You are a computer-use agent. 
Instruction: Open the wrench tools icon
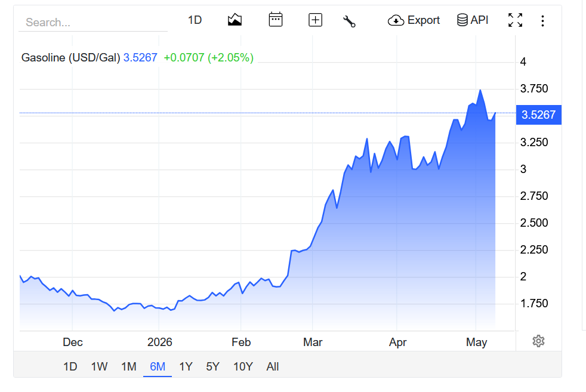tap(349, 21)
